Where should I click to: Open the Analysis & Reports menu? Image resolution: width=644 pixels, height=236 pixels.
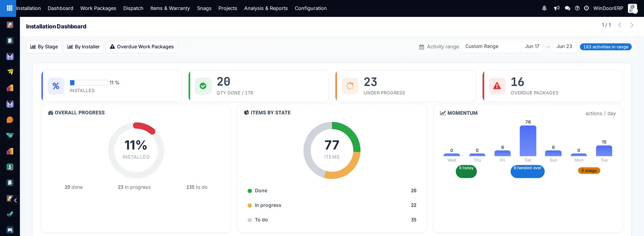[266, 8]
